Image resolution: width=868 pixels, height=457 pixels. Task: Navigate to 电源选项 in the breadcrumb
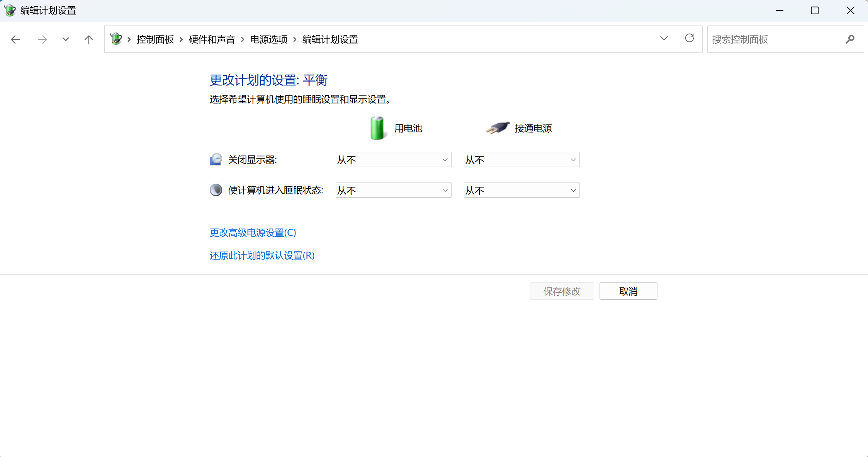[x=268, y=39]
